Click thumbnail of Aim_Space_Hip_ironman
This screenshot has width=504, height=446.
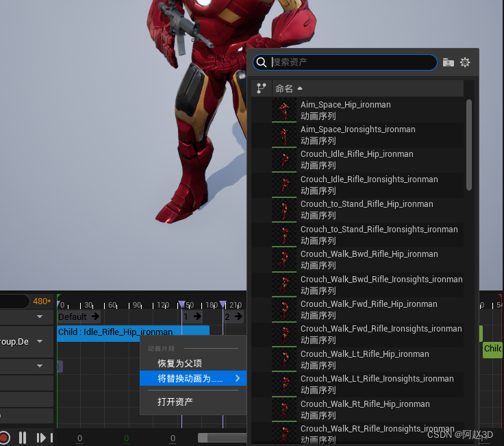284,110
